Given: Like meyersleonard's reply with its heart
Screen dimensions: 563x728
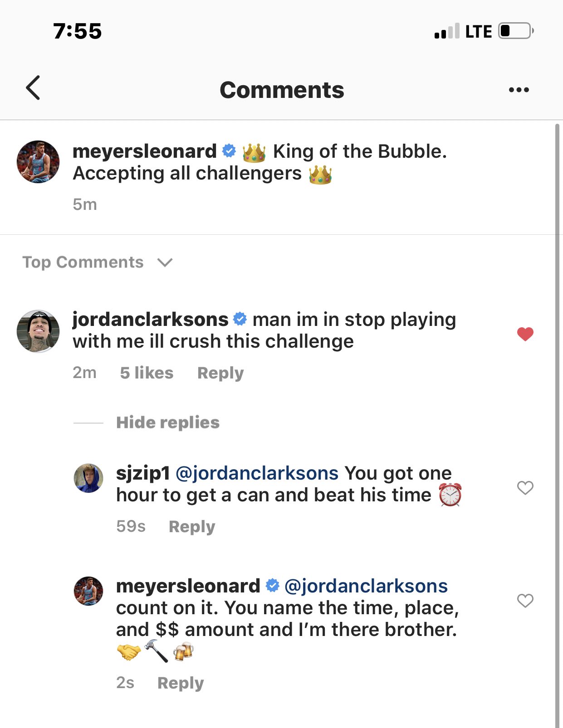Looking at the screenshot, I should tap(525, 601).
